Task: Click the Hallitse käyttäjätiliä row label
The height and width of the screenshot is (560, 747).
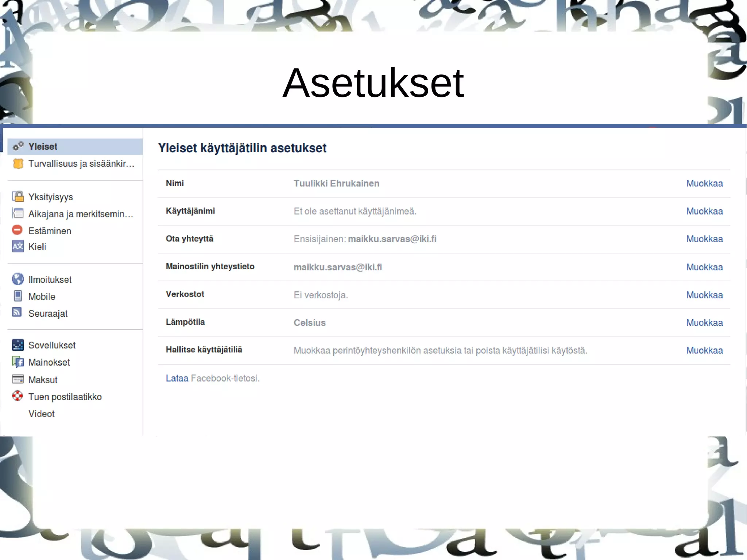Action: (204, 349)
